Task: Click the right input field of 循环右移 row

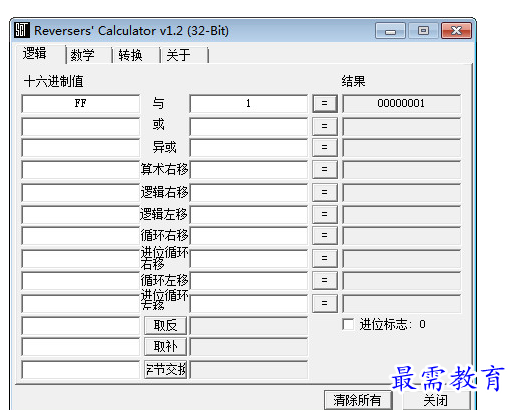Action: 248,236
